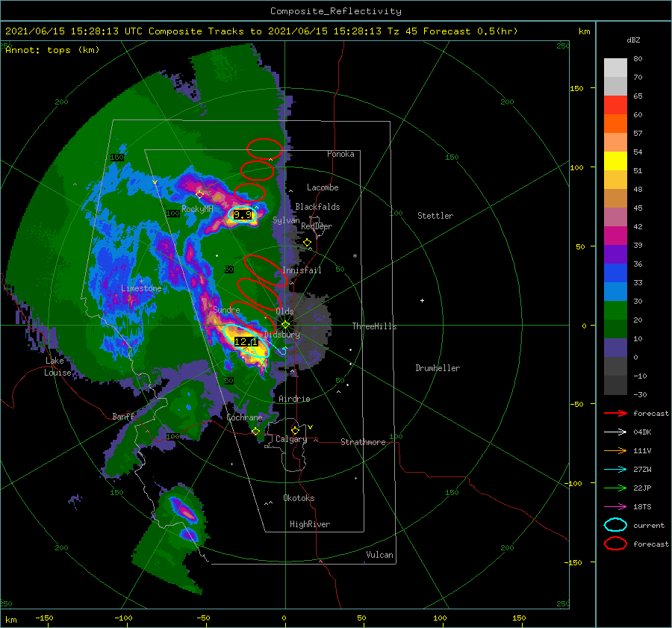Click the ThreeHills city label
This screenshot has height=628, width=672.
coord(374,326)
